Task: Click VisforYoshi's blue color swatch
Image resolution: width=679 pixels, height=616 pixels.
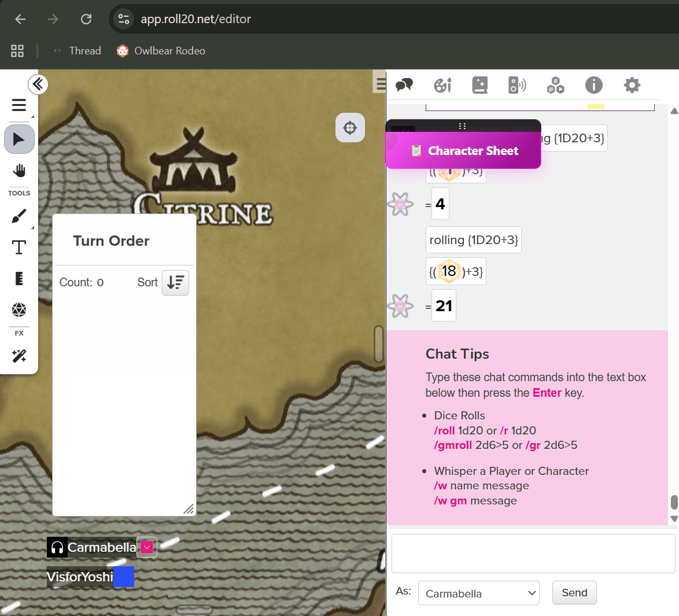Action: tap(124, 577)
